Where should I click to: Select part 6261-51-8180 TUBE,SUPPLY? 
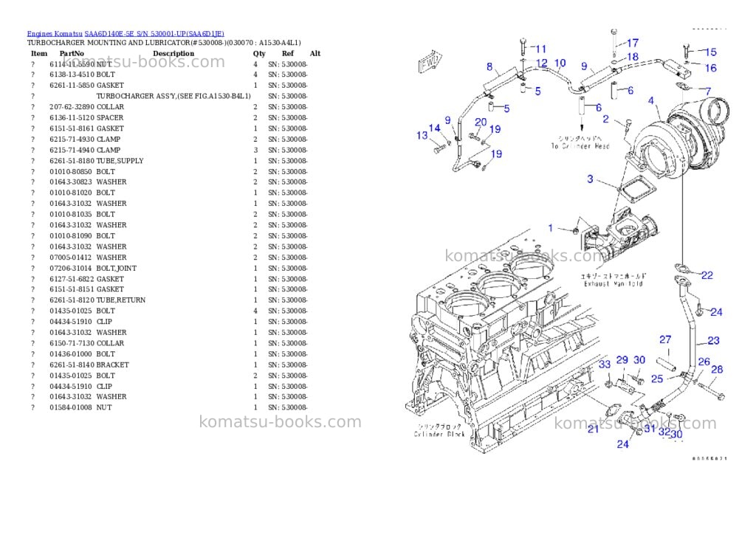[x=97, y=161]
